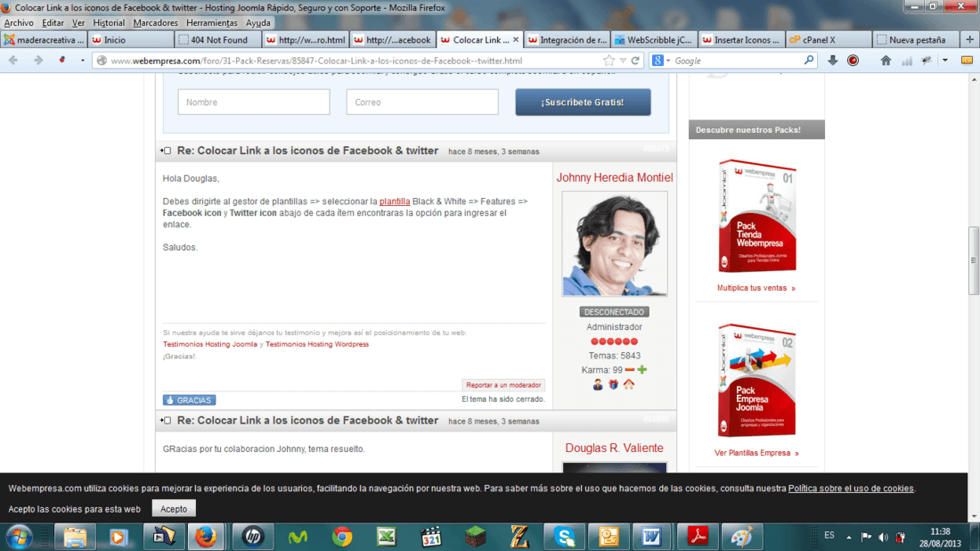Open Excel from the taskbar
The height and width of the screenshot is (551, 980).
pos(387,537)
